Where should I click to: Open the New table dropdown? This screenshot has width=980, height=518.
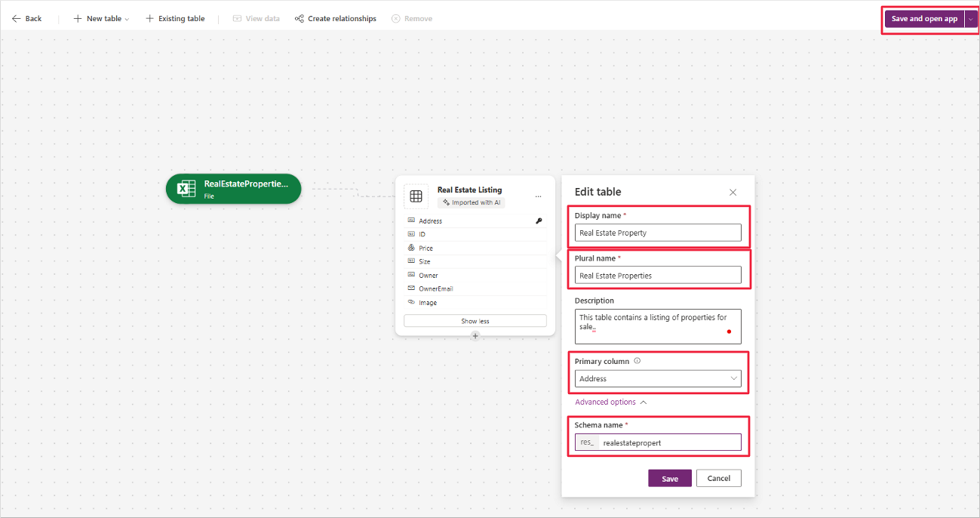point(101,19)
